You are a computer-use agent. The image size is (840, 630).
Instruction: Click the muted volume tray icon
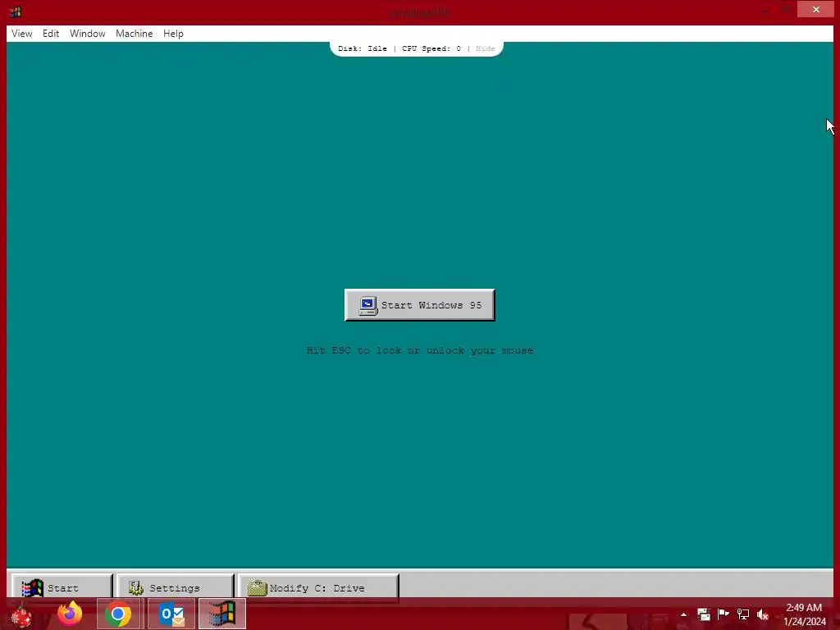pyautogui.click(x=763, y=614)
